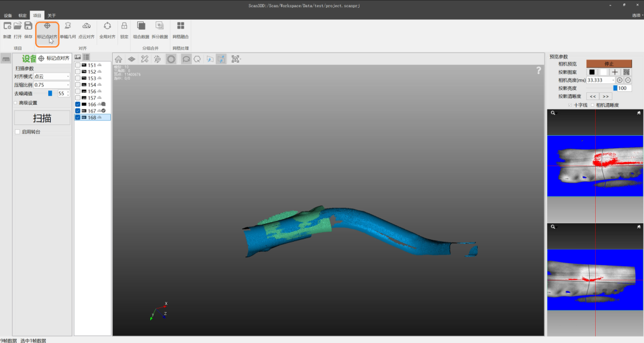The width and height of the screenshot is (644, 343).
Task: Select white projection pattern swatch
Action: (603, 72)
